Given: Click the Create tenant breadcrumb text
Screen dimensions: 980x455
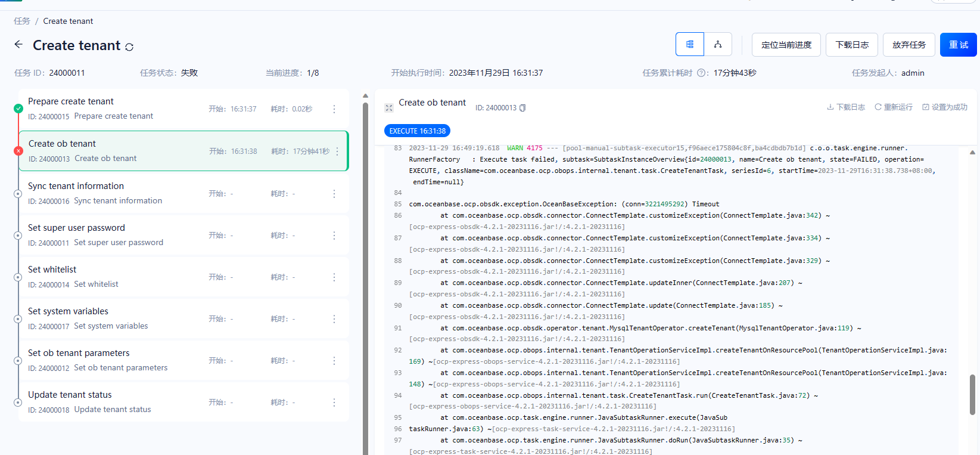Looking at the screenshot, I should 68,21.
